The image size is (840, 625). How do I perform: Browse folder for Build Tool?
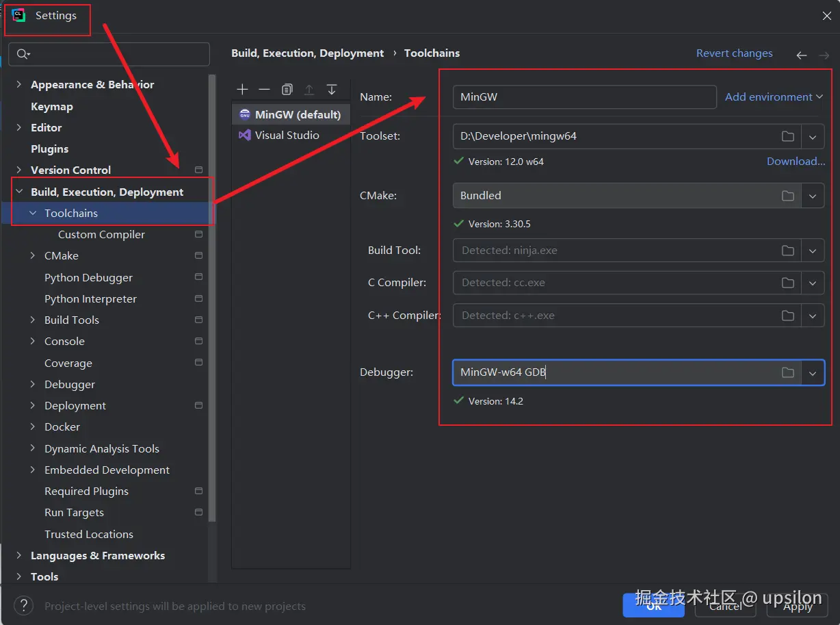788,251
